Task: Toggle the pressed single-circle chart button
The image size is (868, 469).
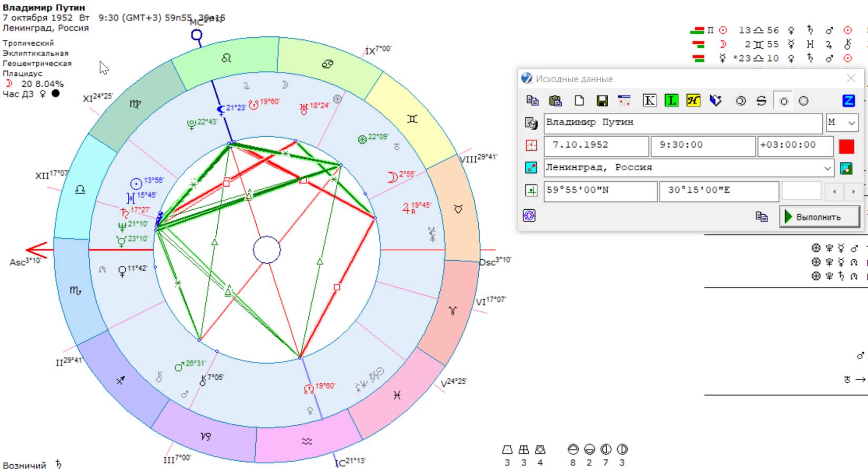Action: click(x=783, y=101)
